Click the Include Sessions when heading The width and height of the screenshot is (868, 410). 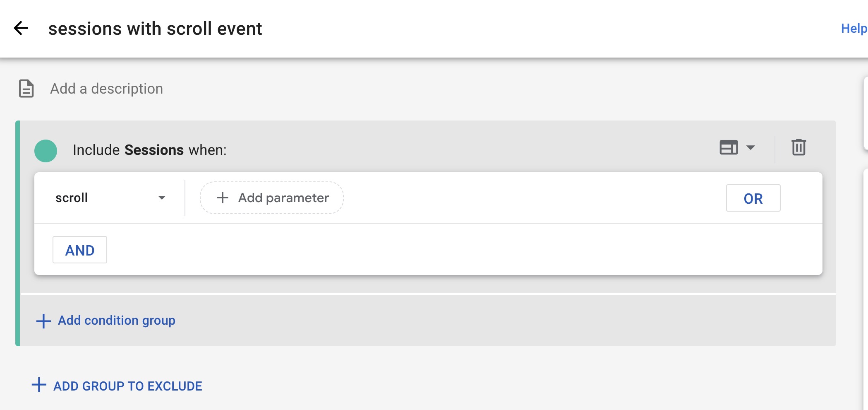[150, 150]
